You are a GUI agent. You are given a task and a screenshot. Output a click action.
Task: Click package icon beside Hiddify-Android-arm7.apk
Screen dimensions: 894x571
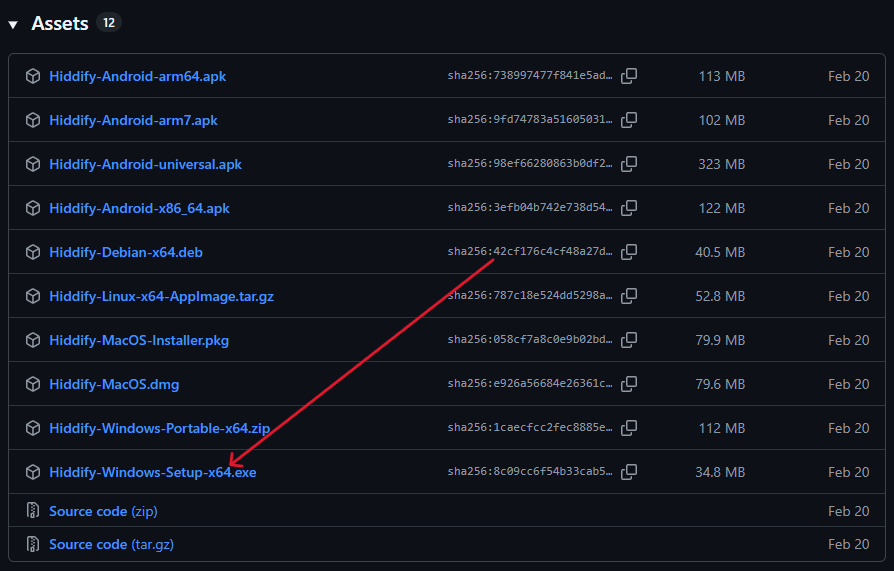pos(33,120)
